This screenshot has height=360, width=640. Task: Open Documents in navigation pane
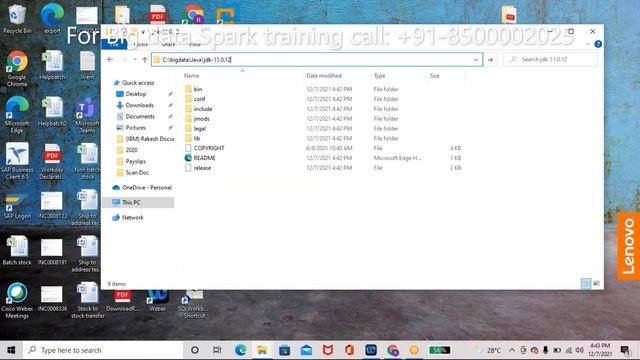140,116
